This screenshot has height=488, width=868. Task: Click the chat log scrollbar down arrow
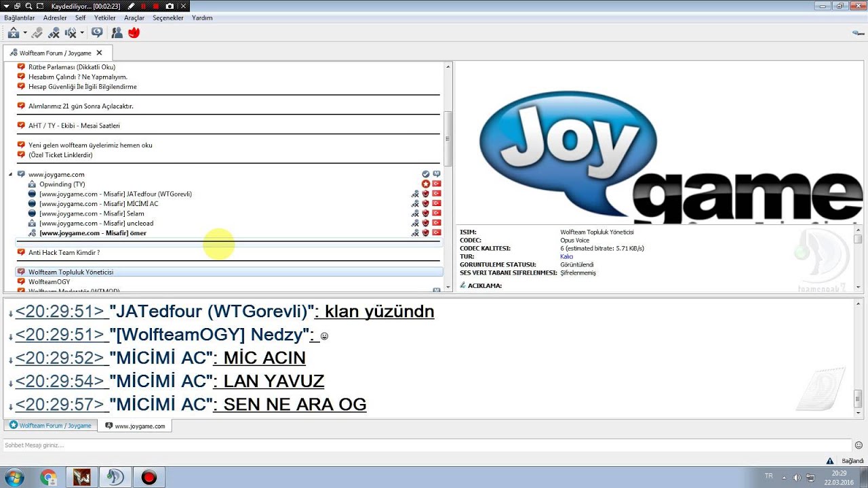858,412
